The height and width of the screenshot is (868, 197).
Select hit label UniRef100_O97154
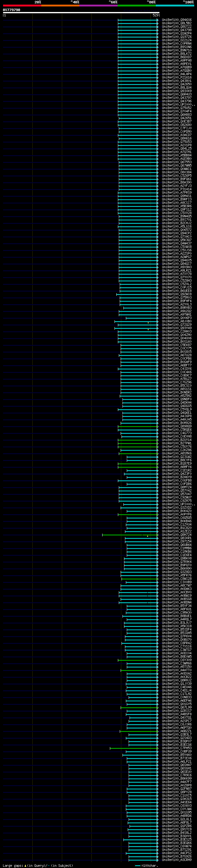[x=177, y=541]
